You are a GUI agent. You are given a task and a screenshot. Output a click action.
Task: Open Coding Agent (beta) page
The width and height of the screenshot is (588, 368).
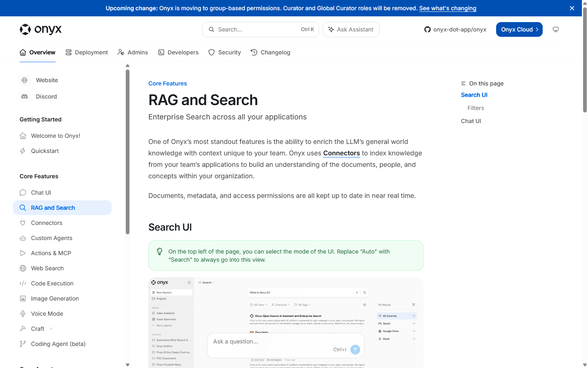pos(62,344)
